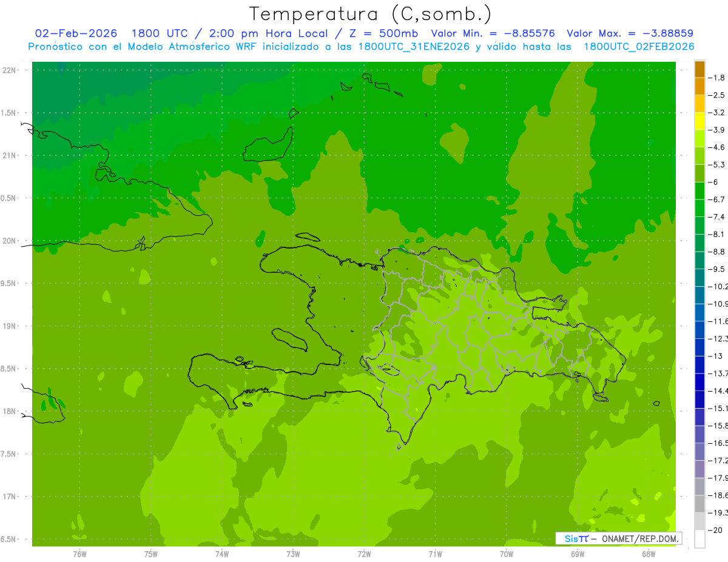Click the '69W' longitude label
728x562 pixels.
tap(578, 554)
